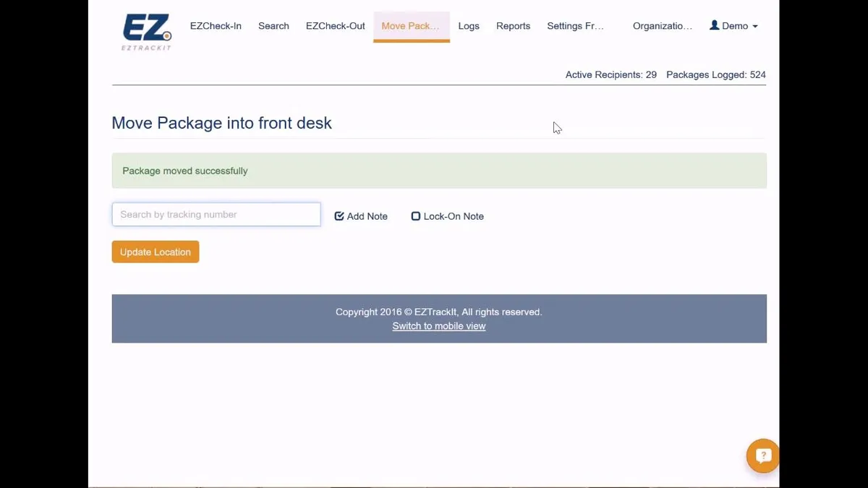Open the Logs menu item

click(469, 26)
